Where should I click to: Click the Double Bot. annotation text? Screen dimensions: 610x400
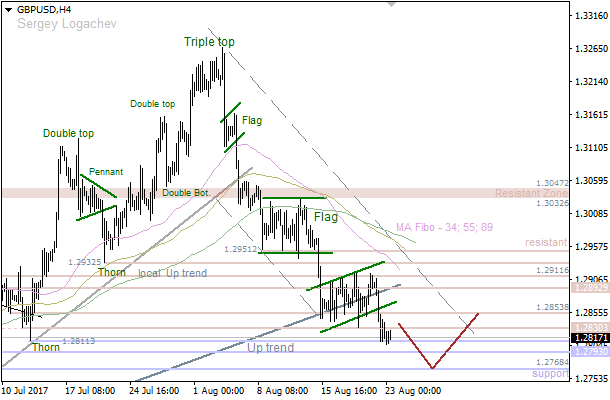click(x=186, y=193)
